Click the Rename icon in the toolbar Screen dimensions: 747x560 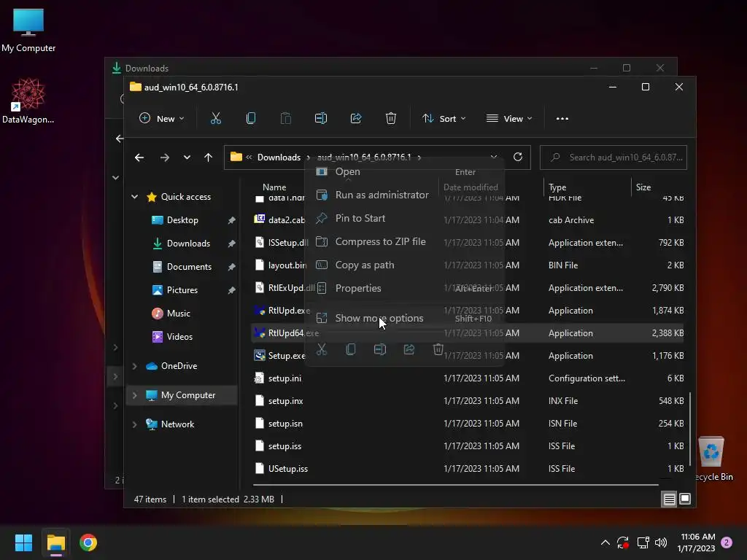point(321,119)
